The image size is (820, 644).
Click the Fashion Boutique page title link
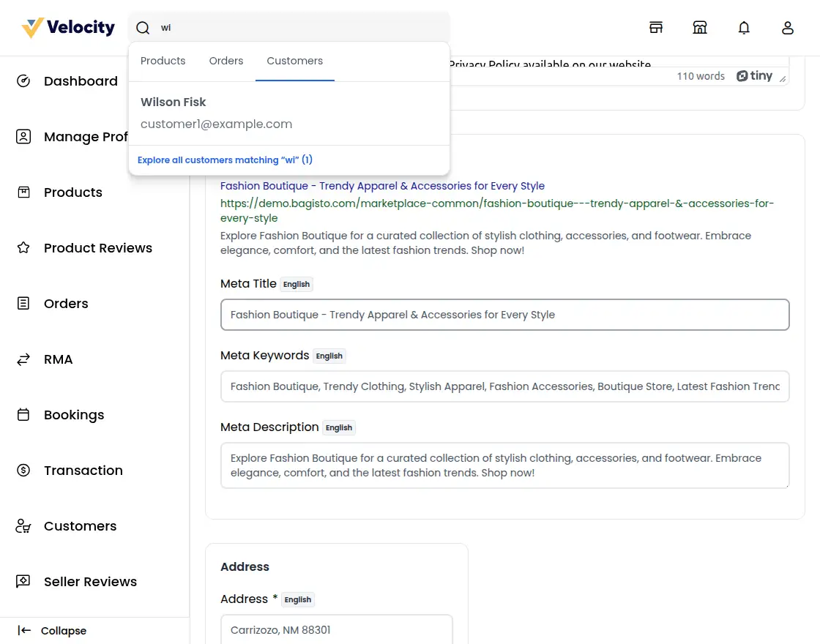tap(382, 186)
